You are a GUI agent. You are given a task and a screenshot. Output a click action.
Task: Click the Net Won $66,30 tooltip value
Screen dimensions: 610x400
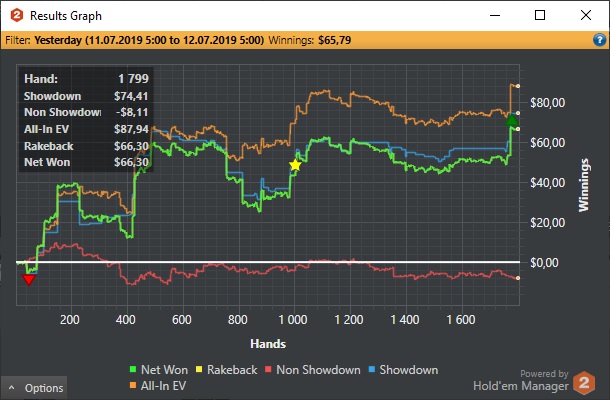[x=131, y=162]
